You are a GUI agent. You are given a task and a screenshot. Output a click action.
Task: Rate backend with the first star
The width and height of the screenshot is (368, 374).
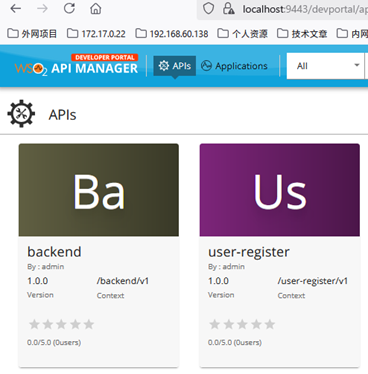coord(34,324)
